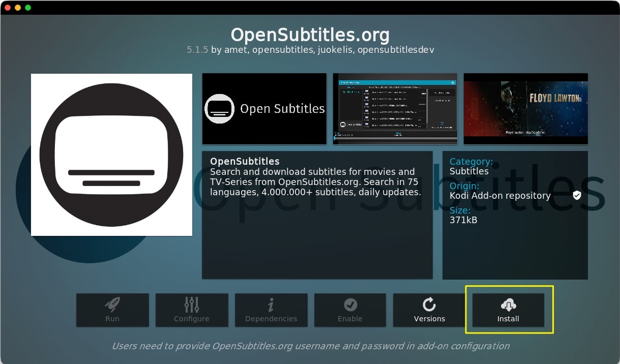Click the 'Subtitles' category value
The height and width of the screenshot is (364, 620).
pos(469,171)
